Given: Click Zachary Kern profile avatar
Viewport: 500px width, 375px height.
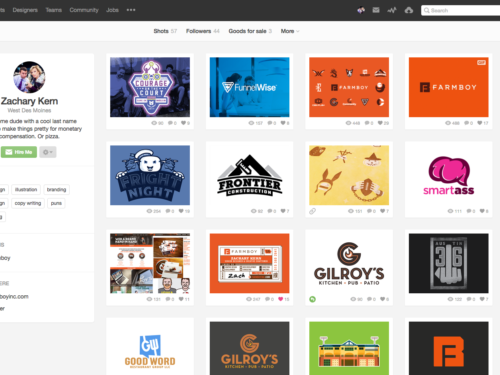Looking at the screenshot, I should pyautogui.click(x=29, y=77).
